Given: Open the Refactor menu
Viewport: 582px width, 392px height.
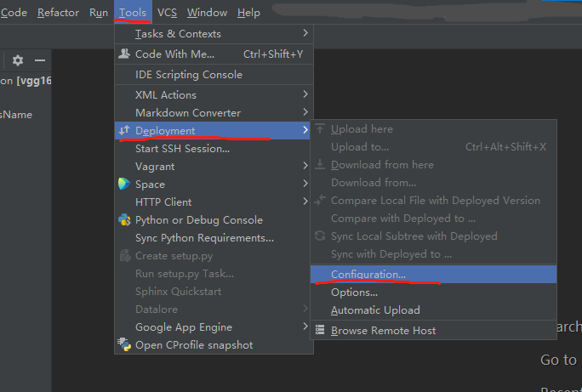Looking at the screenshot, I should pos(58,13).
